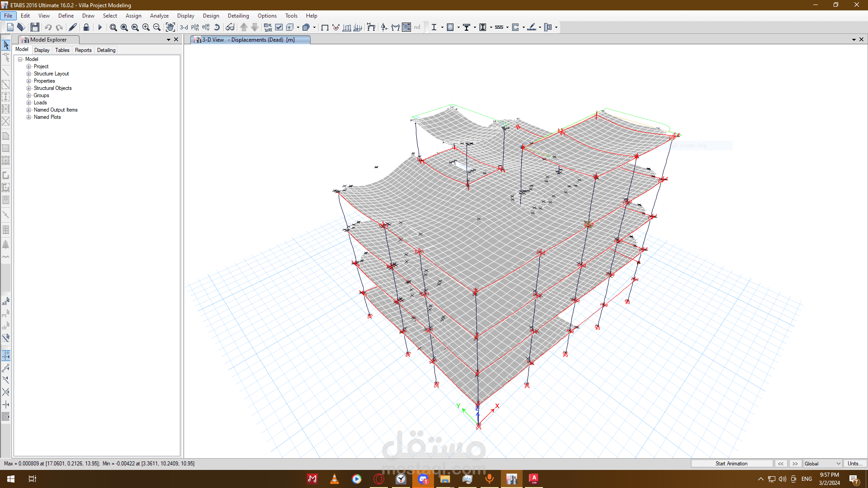Close the Model Explorer panel

coord(176,39)
